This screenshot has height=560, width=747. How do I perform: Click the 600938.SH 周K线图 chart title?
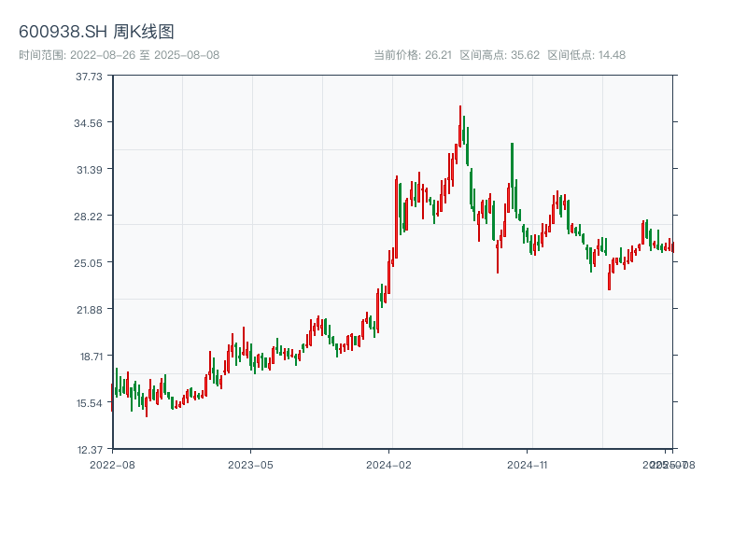(x=96, y=32)
